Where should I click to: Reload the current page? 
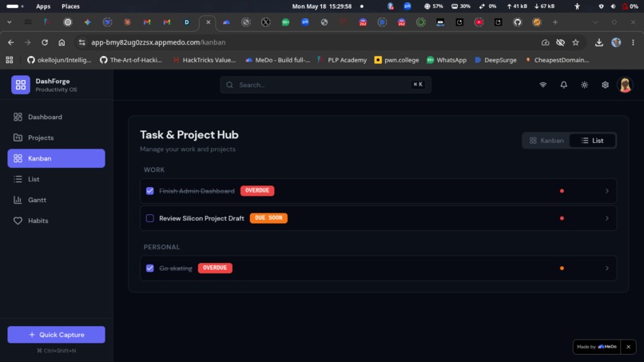coord(45,42)
